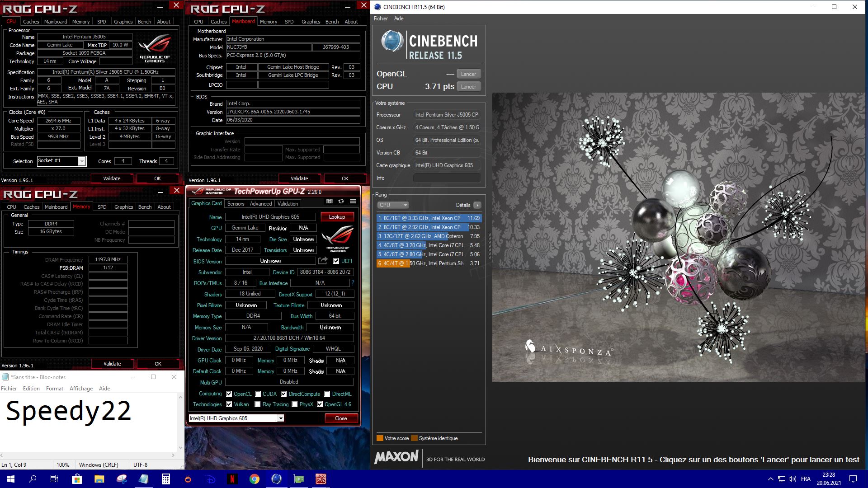The image size is (868, 488).
Task: Click the Détails arrow button in Cinebench
Action: [x=477, y=205]
